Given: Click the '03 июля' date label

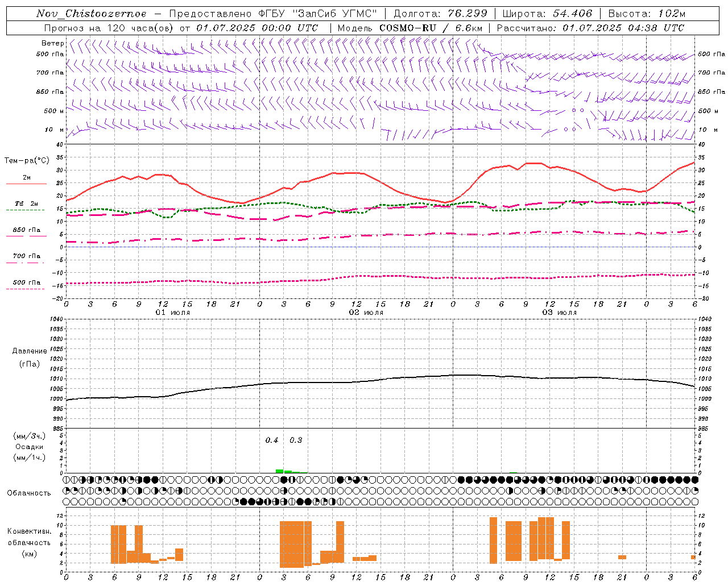Looking at the screenshot, I should tap(560, 313).
